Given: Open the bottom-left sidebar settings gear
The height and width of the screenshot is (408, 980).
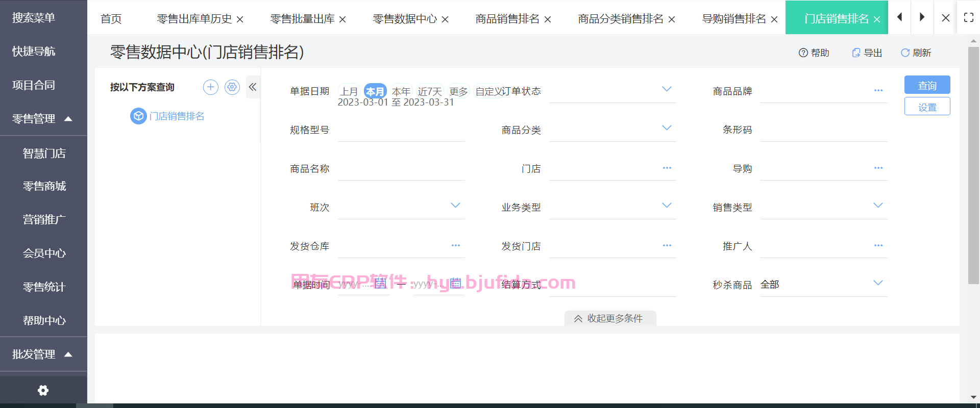Looking at the screenshot, I should [43, 390].
